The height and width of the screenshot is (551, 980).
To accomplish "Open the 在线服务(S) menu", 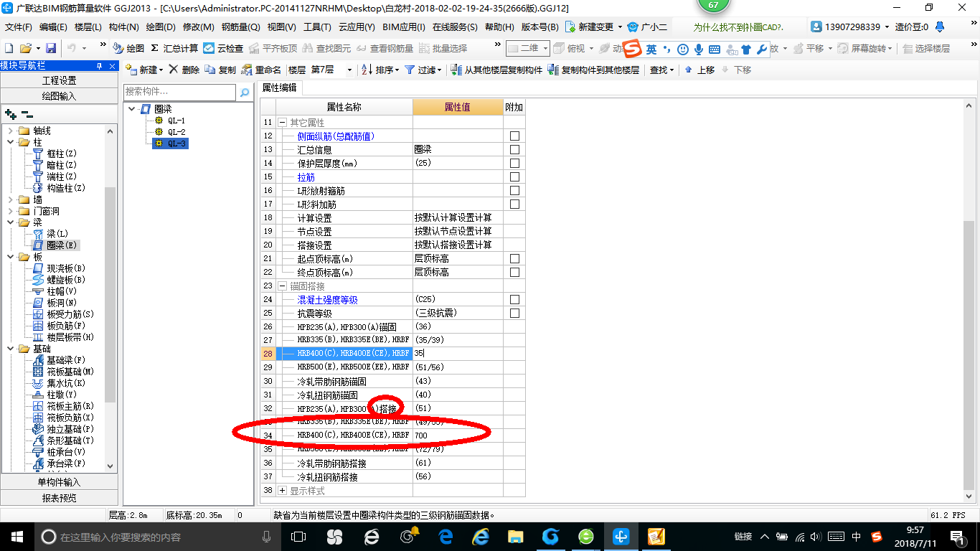I will [x=455, y=27].
